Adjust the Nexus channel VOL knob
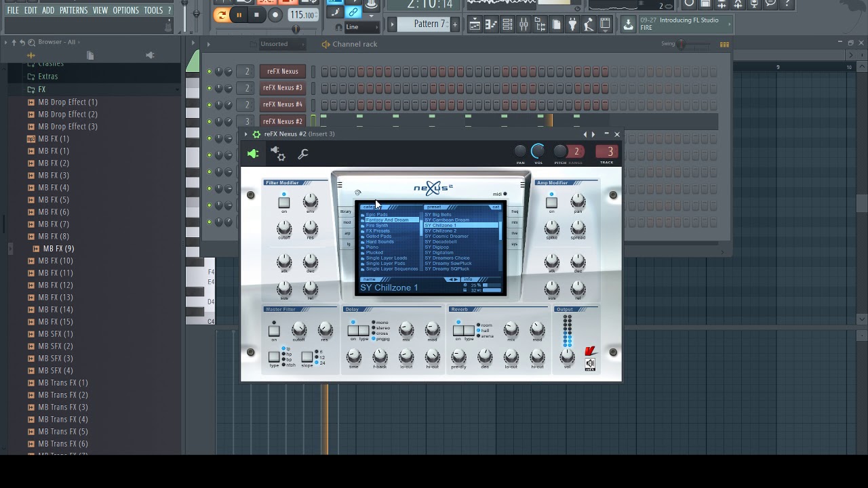868x488 pixels. tap(538, 151)
